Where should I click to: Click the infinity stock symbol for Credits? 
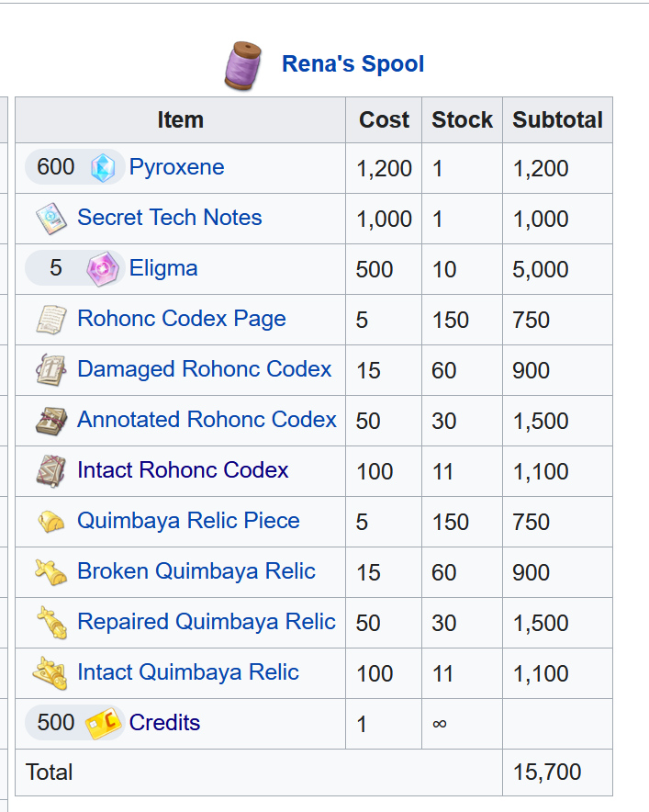point(440,724)
